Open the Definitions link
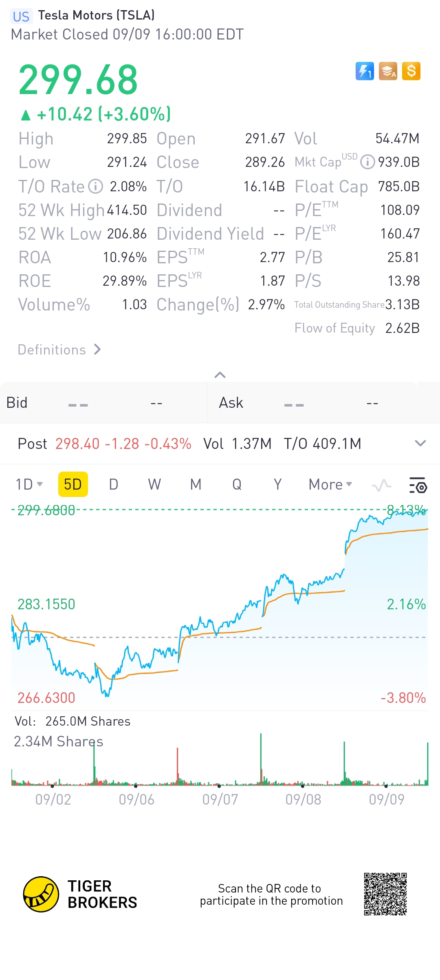This screenshot has height=980, width=440. tap(59, 350)
